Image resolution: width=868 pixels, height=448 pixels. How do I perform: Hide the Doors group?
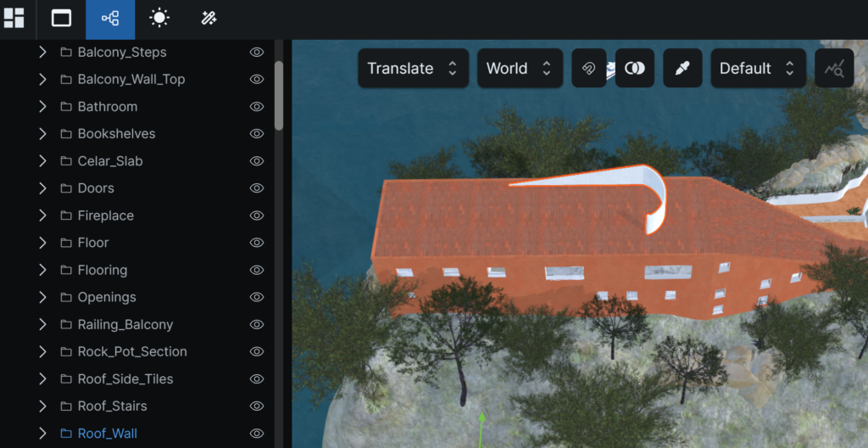click(x=256, y=188)
